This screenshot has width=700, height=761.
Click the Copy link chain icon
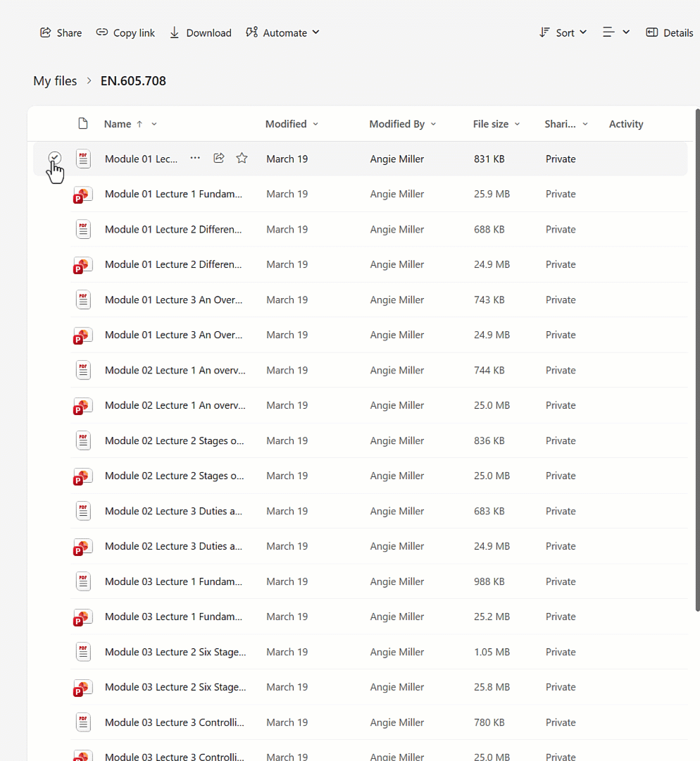coord(102,32)
